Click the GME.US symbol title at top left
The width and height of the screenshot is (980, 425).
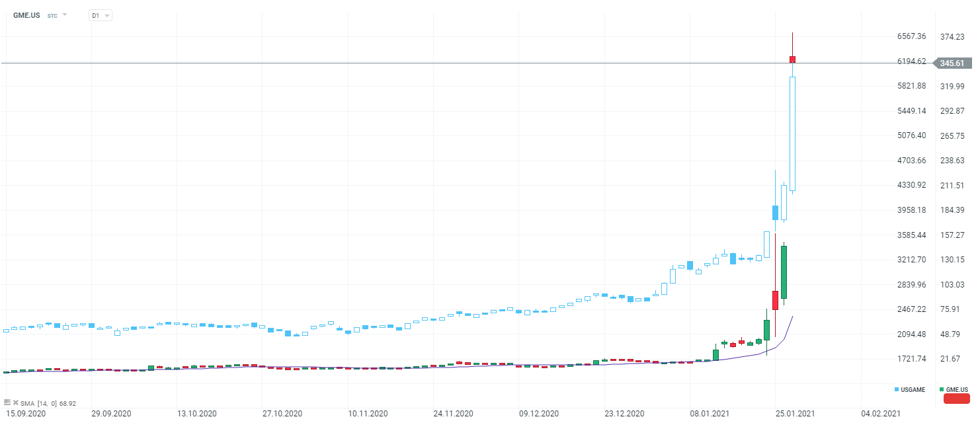[26, 15]
